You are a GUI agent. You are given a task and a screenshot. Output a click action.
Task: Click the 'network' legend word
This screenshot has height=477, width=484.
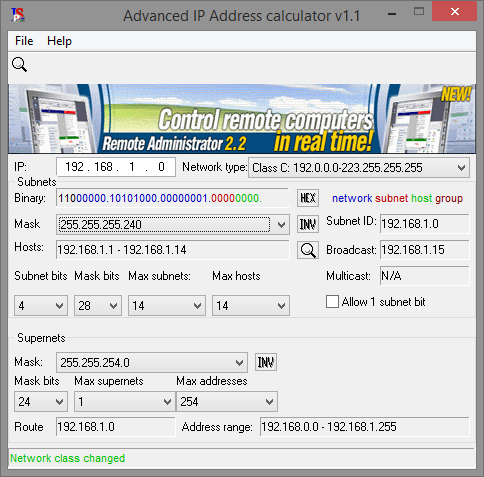coord(352,198)
